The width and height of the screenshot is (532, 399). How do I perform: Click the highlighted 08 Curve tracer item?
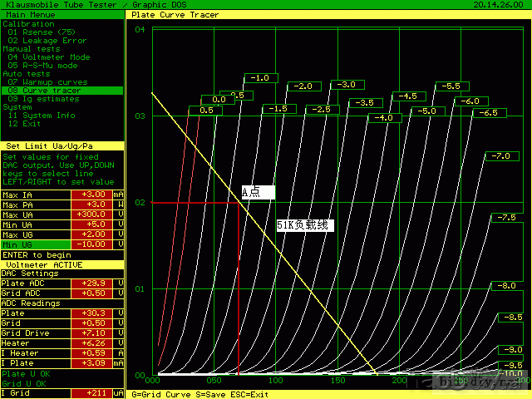(43, 90)
